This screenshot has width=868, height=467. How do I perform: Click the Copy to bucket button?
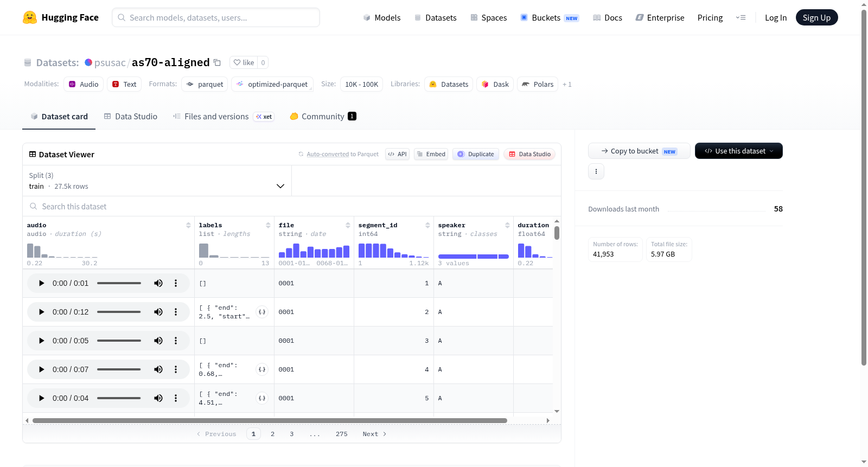(639, 151)
